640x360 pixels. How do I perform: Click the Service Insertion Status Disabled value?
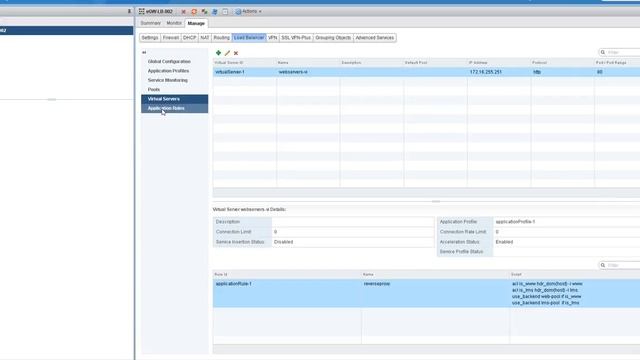[283, 242]
